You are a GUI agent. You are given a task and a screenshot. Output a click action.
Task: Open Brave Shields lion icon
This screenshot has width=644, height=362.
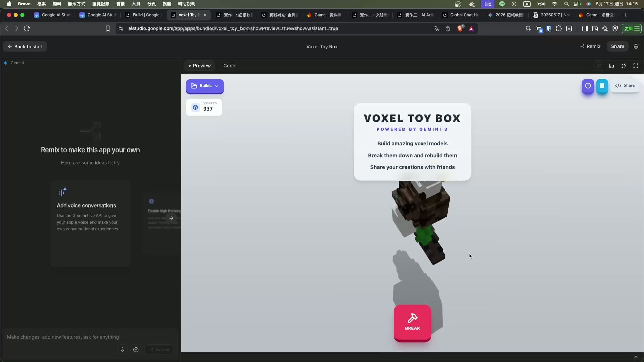(x=460, y=28)
